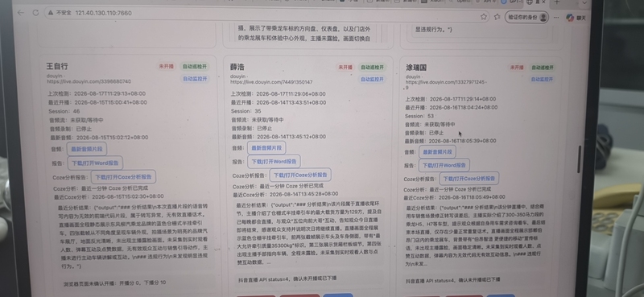Bookmark this page with the star icon

[484, 16]
